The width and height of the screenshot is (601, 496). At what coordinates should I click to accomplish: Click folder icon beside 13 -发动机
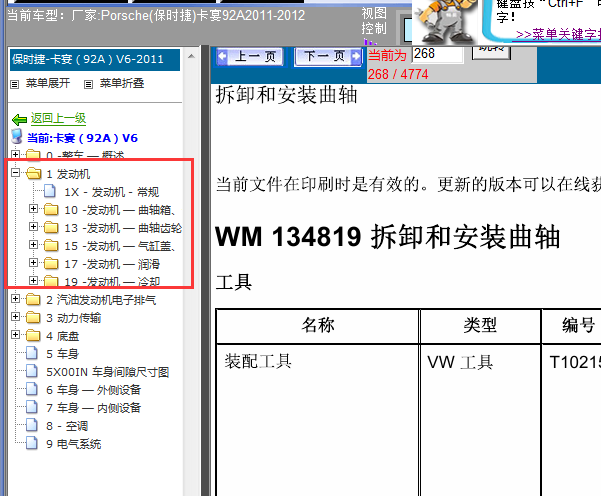click(51, 227)
